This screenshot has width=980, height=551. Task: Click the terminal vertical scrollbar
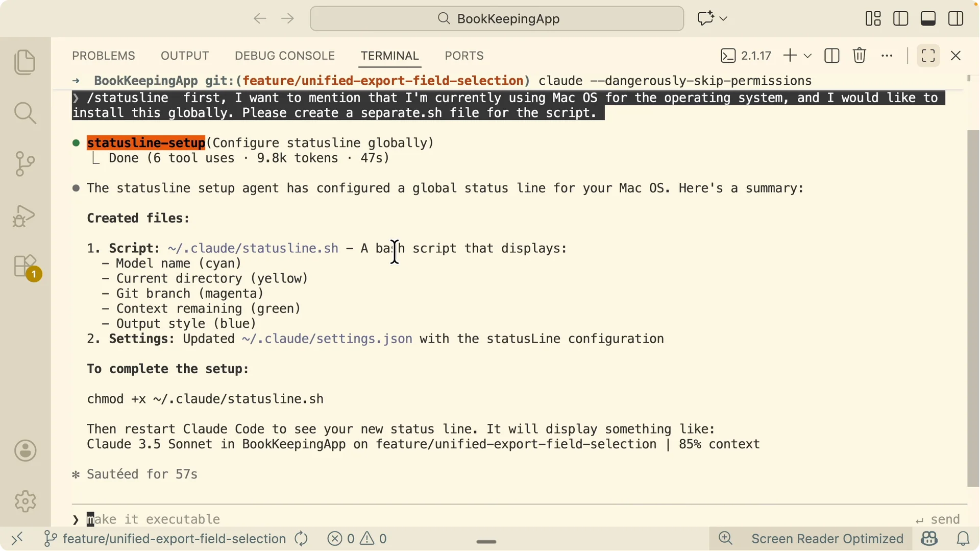click(973, 308)
